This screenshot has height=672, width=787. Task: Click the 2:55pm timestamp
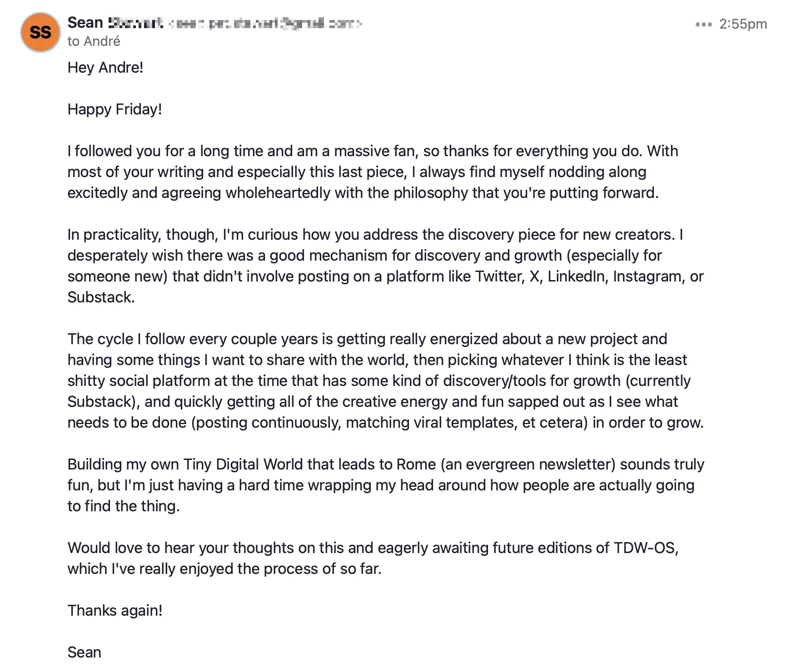click(743, 24)
